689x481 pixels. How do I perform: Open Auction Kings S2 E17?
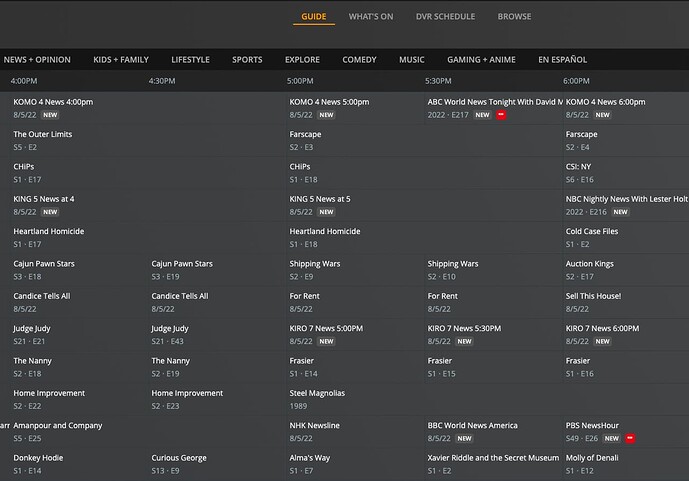pos(626,270)
